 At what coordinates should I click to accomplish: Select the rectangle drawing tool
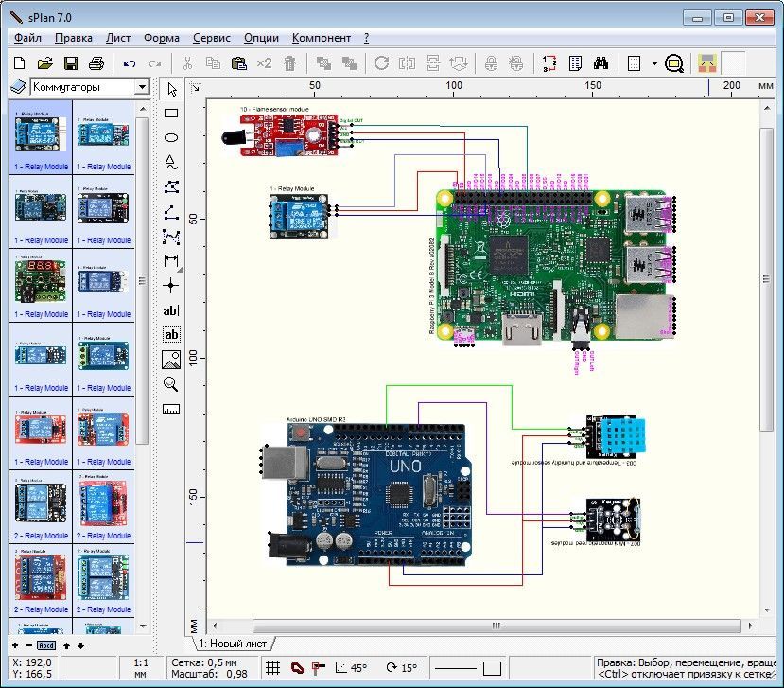[x=171, y=113]
